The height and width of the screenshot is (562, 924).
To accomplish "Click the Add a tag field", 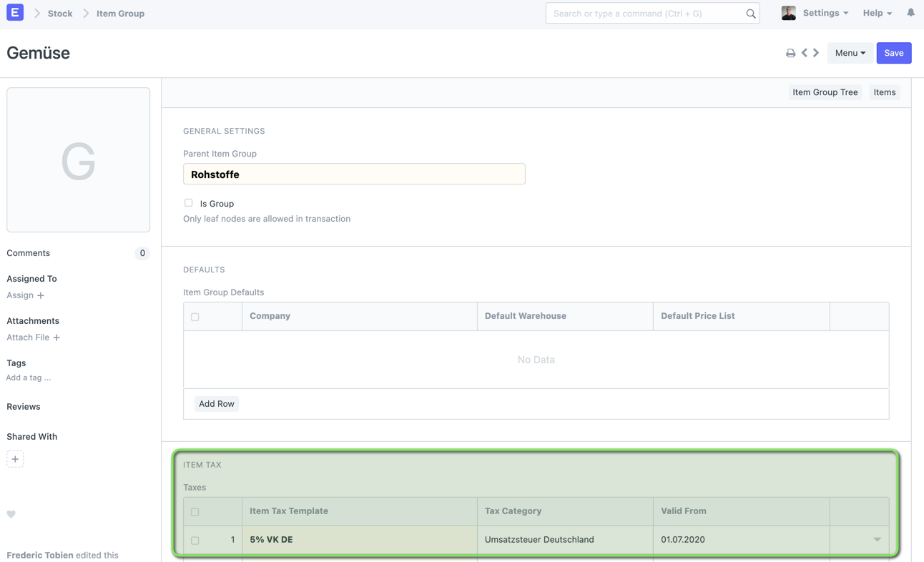I will (x=29, y=378).
